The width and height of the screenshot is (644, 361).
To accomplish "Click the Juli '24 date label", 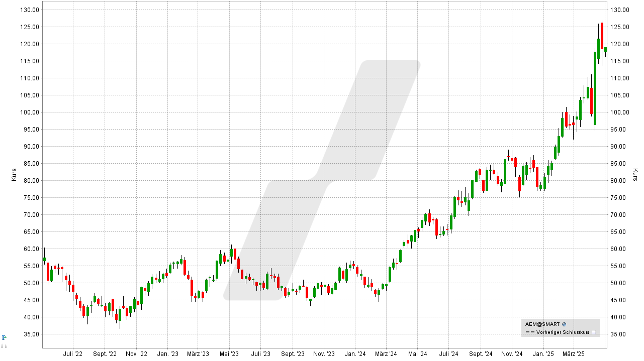I will pyautogui.click(x=448, y=354).
